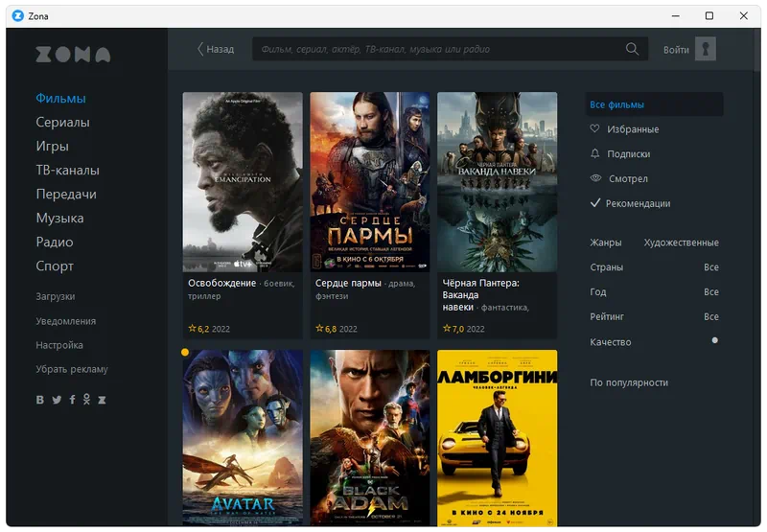This screenshot has width=767, height=532.
Task: Open the Страны filter dropdown
Action: [x=654, y=267]
